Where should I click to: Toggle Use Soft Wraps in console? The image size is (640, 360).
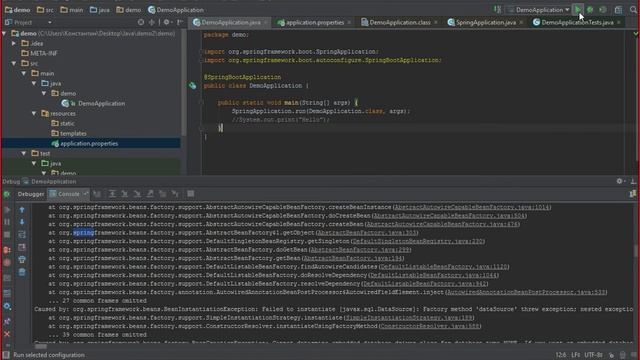coord(22,235)
